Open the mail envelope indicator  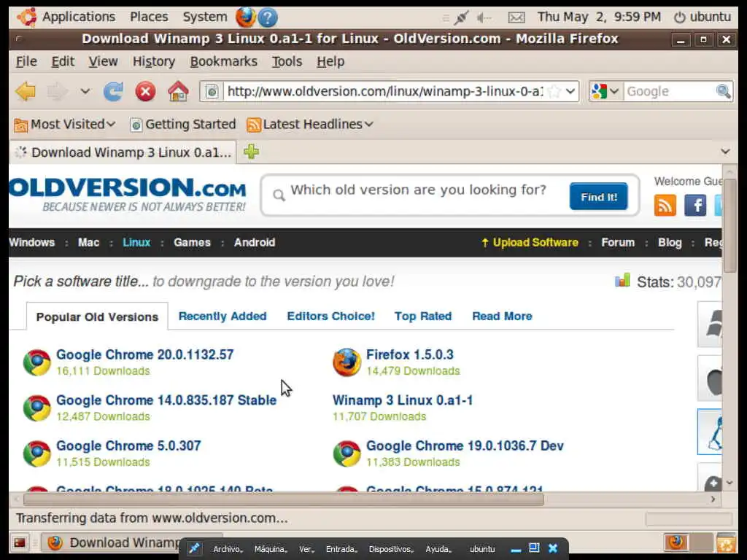516,18
